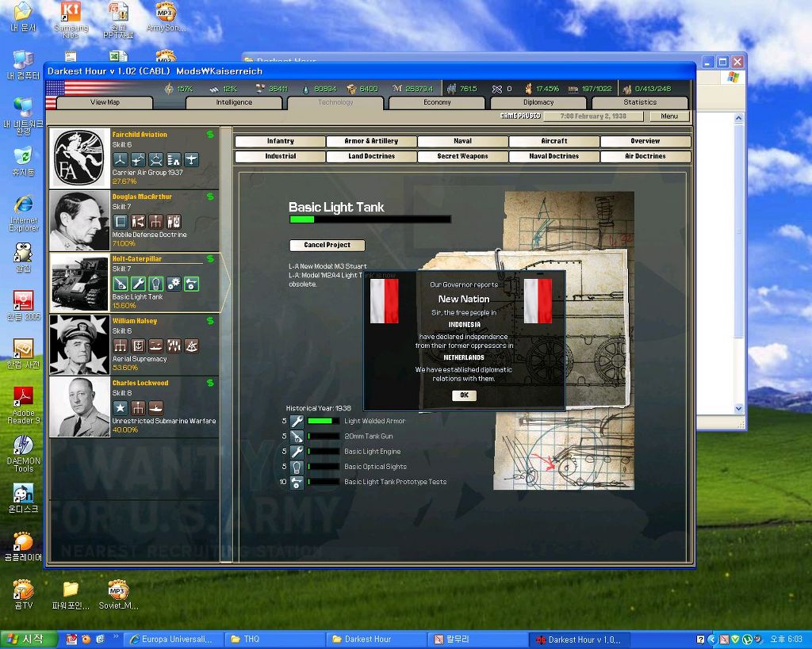Open the Overview technology category
The height and width of the screenshot is (649, 812).
pyautogui.click(x=645, y=141)
